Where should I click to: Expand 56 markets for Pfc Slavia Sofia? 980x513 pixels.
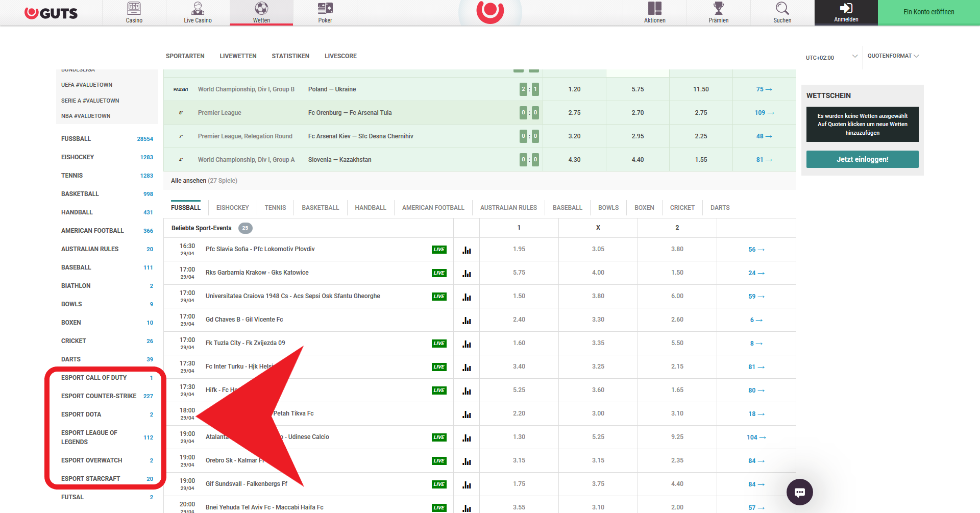coord(756,250)
